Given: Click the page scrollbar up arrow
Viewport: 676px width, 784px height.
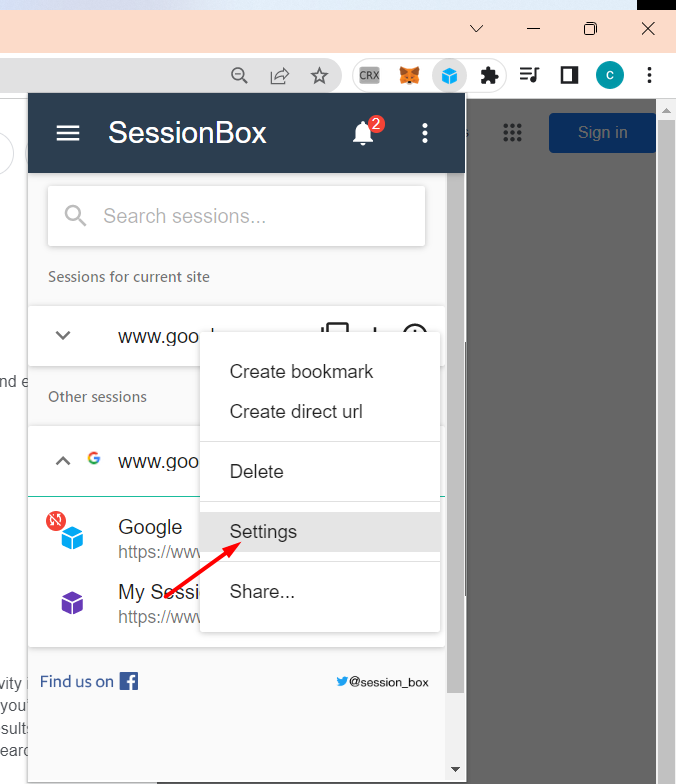Looking at the screenshot, I should coord(666,110).
